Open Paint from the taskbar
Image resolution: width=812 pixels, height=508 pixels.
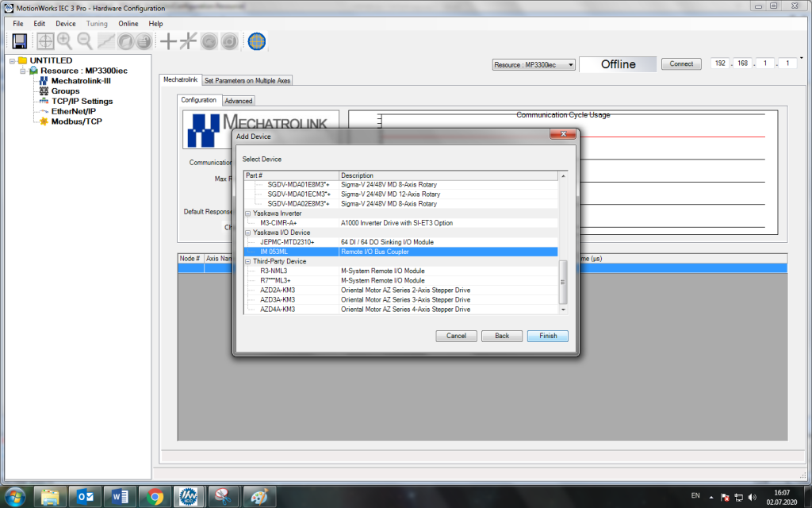coord(259,497)
